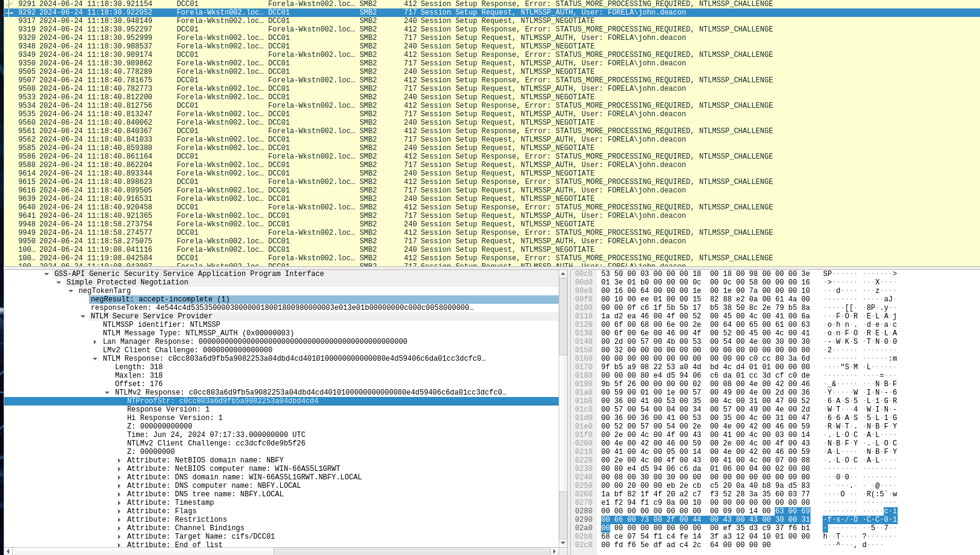The image size is (980, 555).
Task: Expand Attribute Channel Bindings row
Action: (119, 528)
